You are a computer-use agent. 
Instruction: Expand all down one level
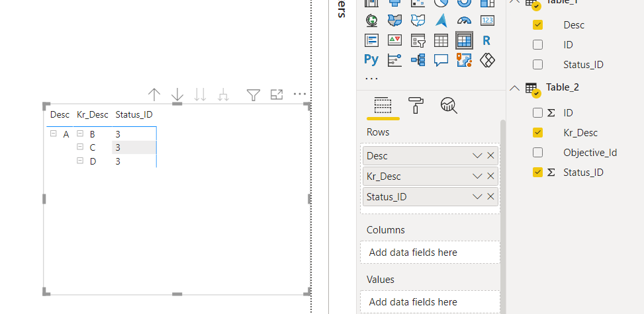[224, 95]
